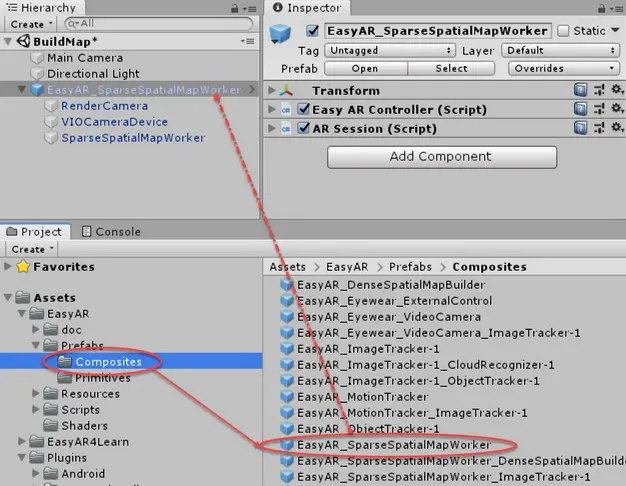This screenshot has height=486, width=626.
Task: Disable the Easy AR Controller script checkbox
Action: coord(304,109)
